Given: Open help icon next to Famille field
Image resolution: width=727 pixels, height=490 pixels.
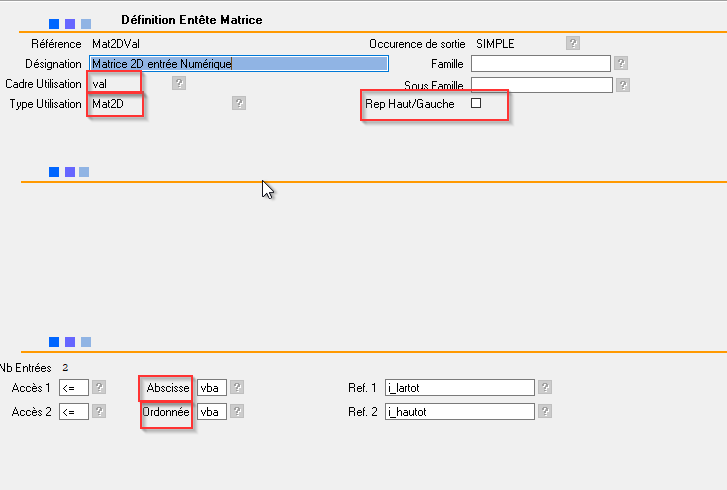Looking at the screenshot, I should tap(621, 64).
